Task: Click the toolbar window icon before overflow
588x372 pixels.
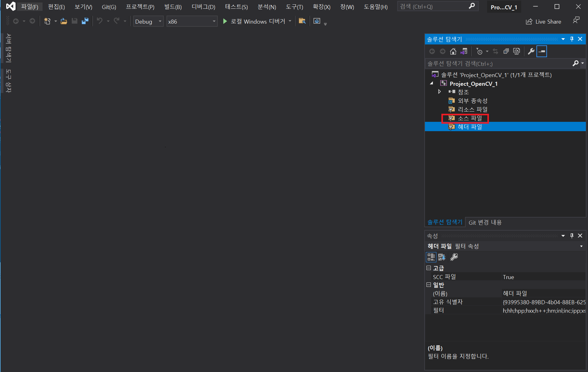Action: 317,21
